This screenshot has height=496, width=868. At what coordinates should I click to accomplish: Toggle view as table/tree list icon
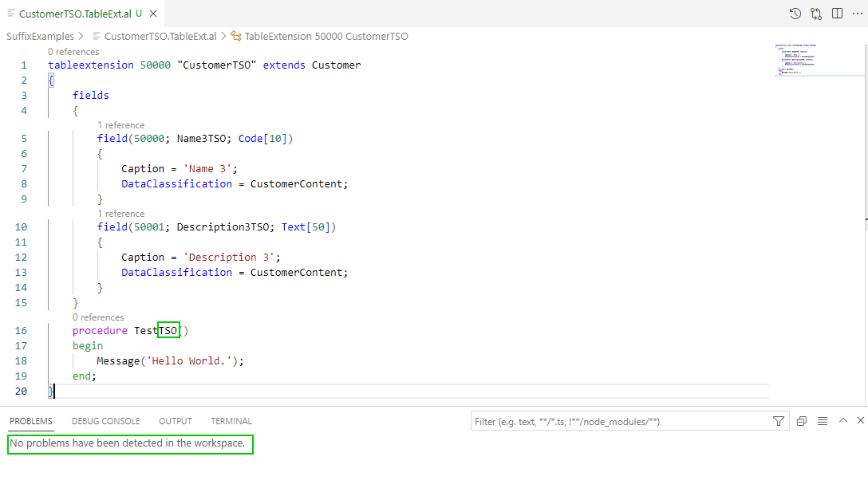point(823,421)
